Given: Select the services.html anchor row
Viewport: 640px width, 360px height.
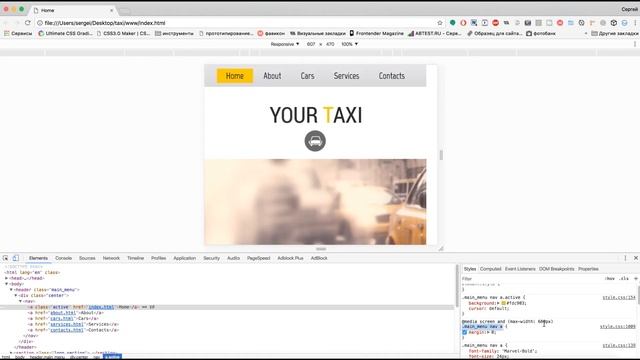Looking at the screenshot, I should pos(73,324).
